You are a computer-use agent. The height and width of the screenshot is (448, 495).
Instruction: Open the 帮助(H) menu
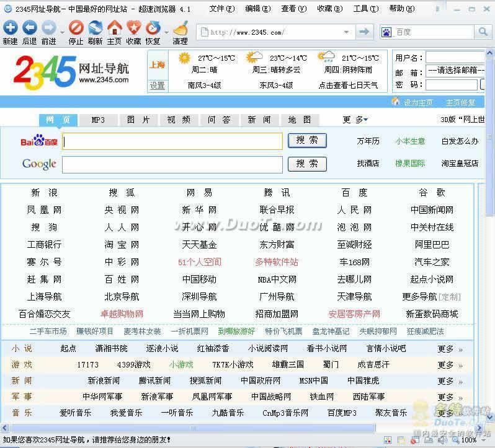pyautogui.click(x=402, y=9)
